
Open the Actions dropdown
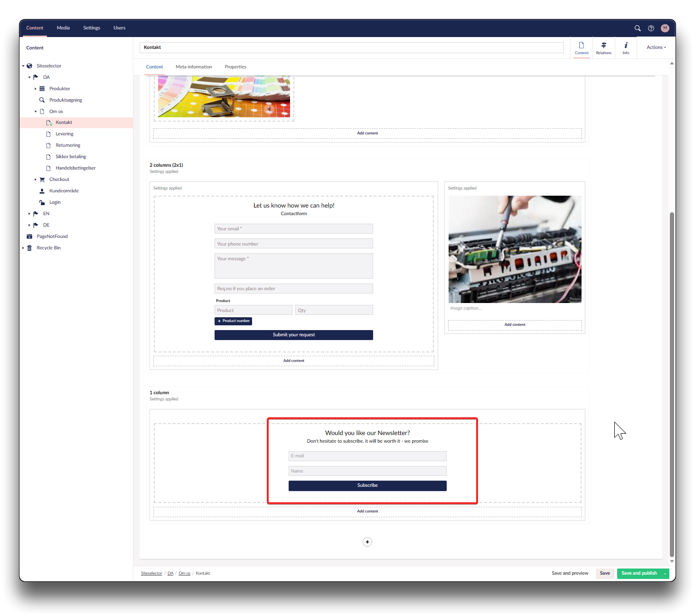tap(656, 47)
